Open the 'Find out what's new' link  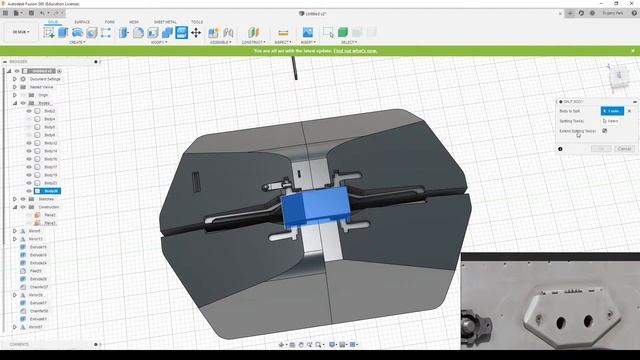pos(355,51)
